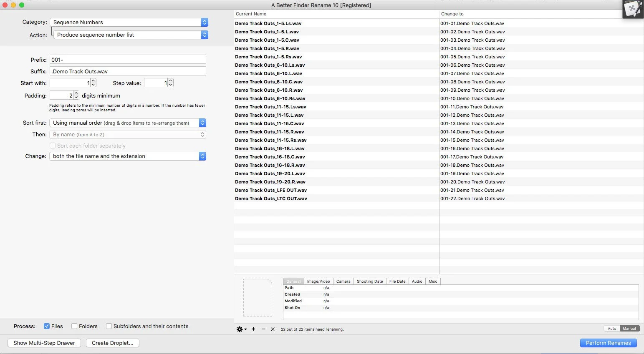The height and width of the screenshot is (354, 644).
Task: Open the Sort first dropdown
Action: click(x=128, y=123)
